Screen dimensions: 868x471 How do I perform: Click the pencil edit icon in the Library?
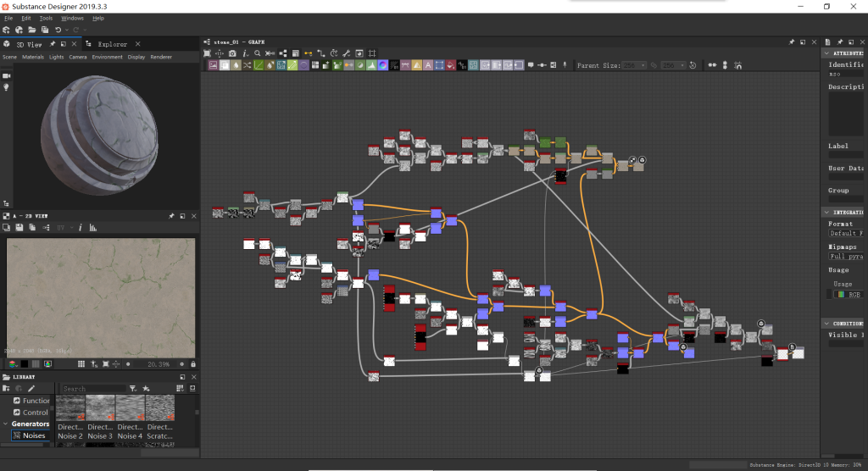31,388
